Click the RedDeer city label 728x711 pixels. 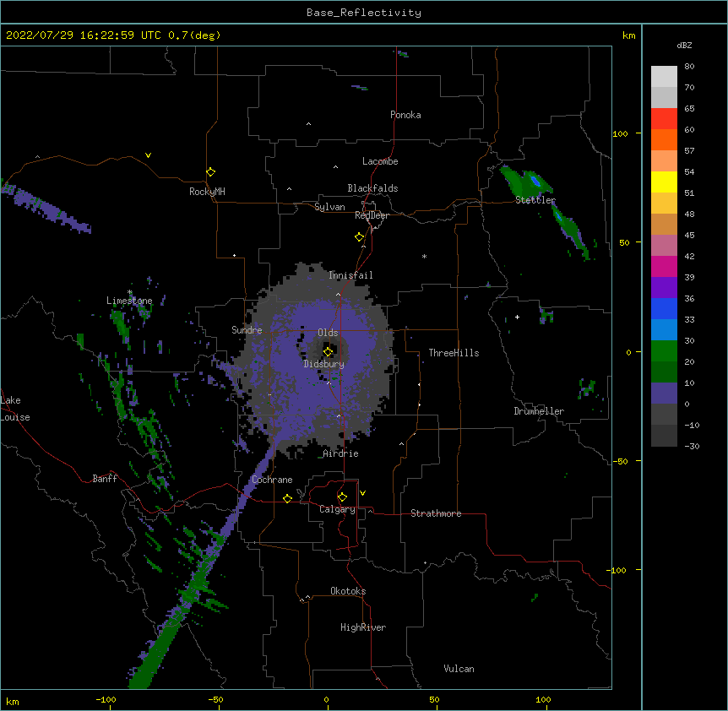point(372,215)
